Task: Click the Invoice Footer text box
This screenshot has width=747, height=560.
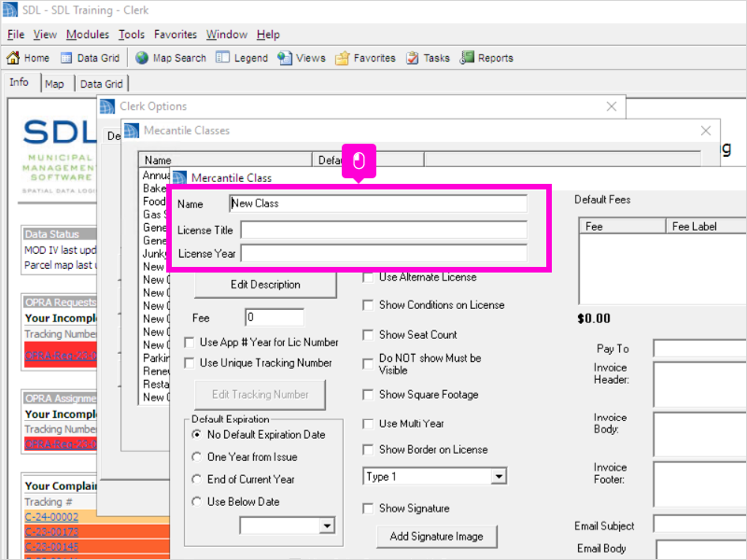Action: click(x=699, y=484)
